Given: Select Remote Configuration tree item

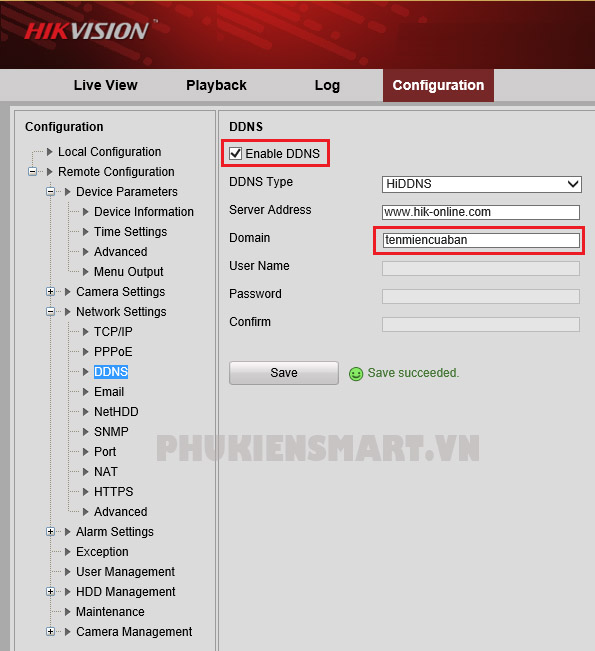Looking at the screenshot, I should pyautogui.click(x=116, y=172).
